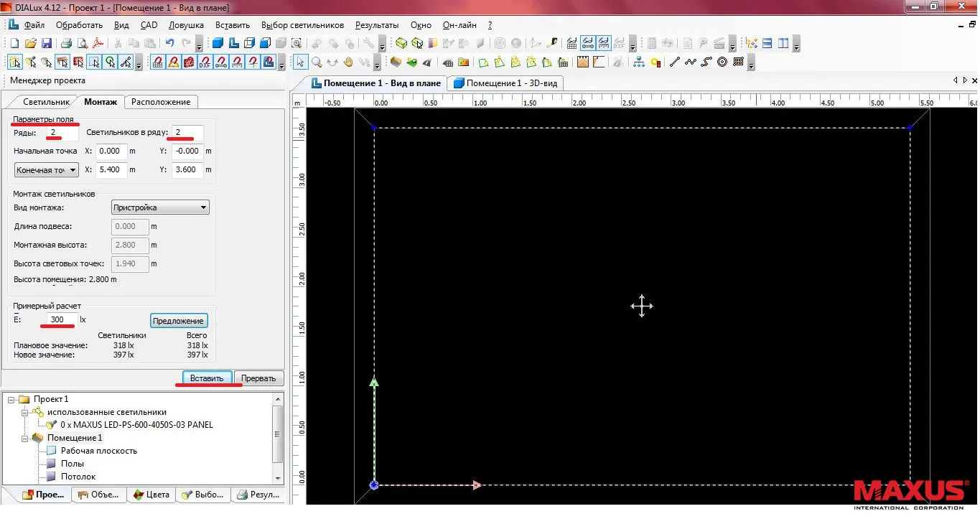Click the zoom-to-fit view icon
980x524 pixels.
(297, 43)
